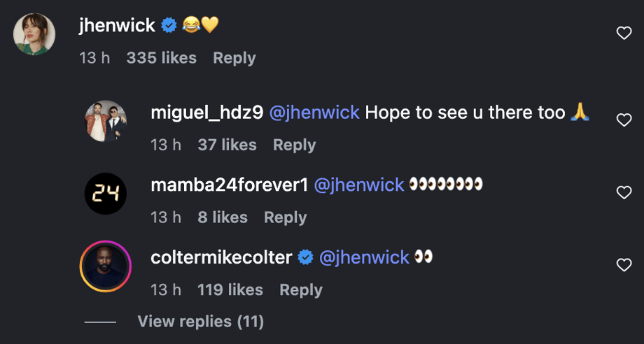
Task: Like miguel_hdz9's reply with heart icon
Action: 623,120
